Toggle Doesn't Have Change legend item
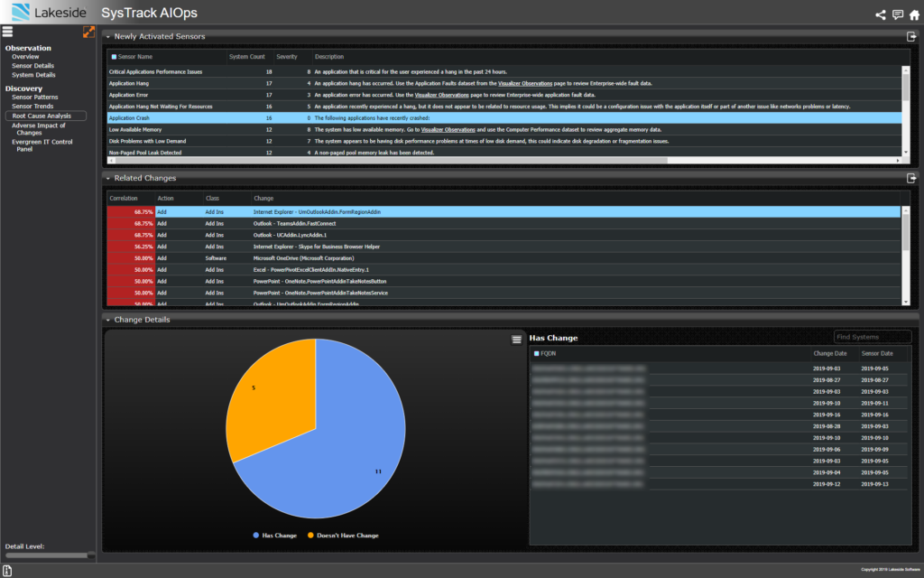This screenshot has height=578, width=924. [x=343, y=536]
